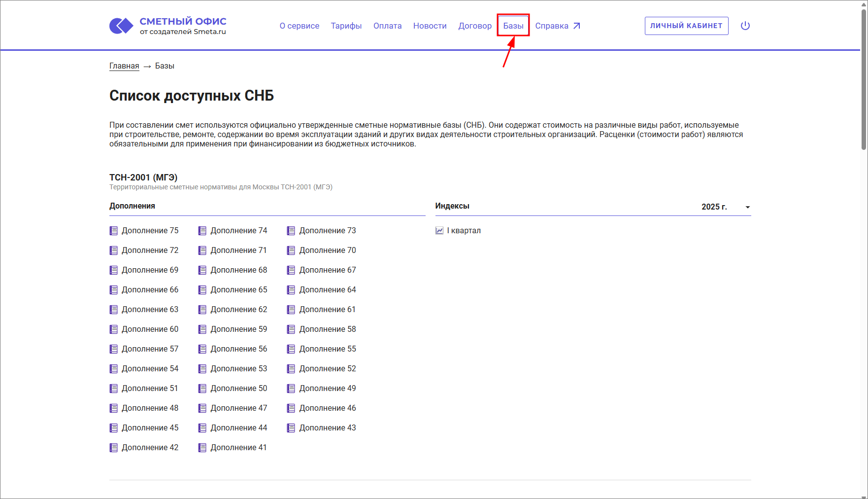The width and height of the screenshot is (868, 499).
Task: Open the Оплата page
Action: coord(387,26)
